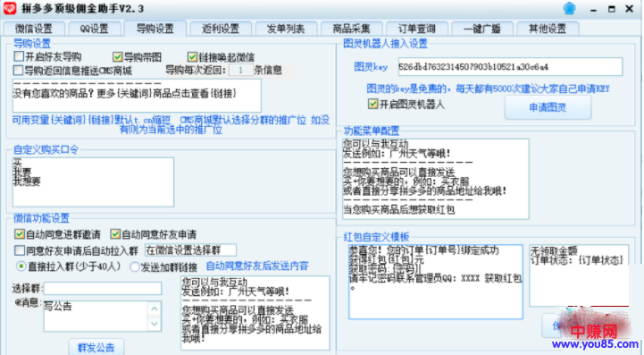Screen dimensions: 644x355
Task: Click the blue skin icon in title bar
Action: tap(569, 8)
